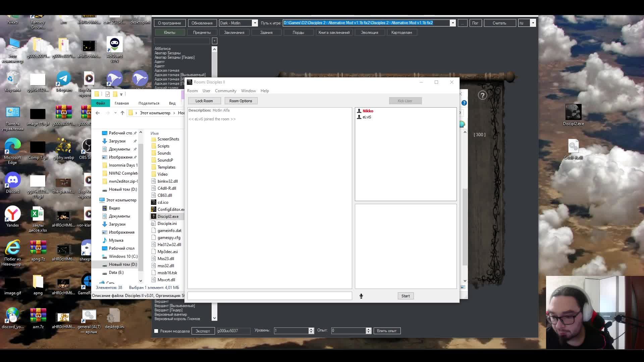Click the chat message input field
644x362 pixels.
269,296
